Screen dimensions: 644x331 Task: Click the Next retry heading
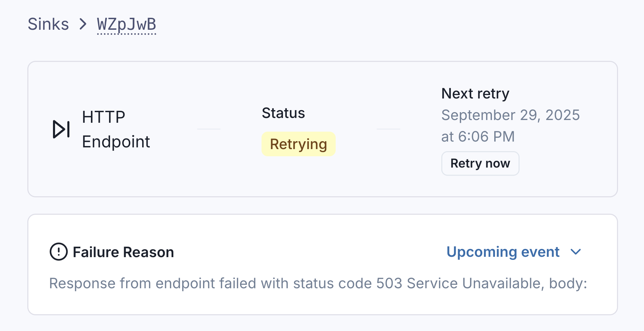[475, 94]
